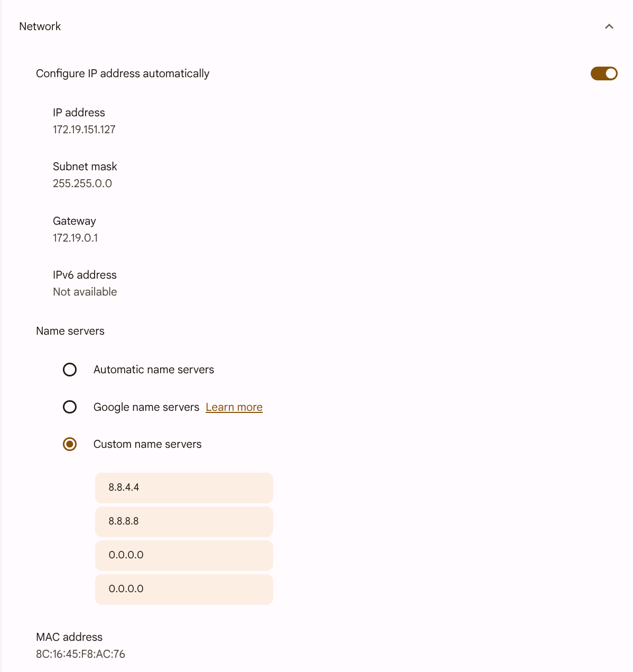Click the 8.8.4.4 name server field
Screen dimensions: 633x672
(184, 487)
